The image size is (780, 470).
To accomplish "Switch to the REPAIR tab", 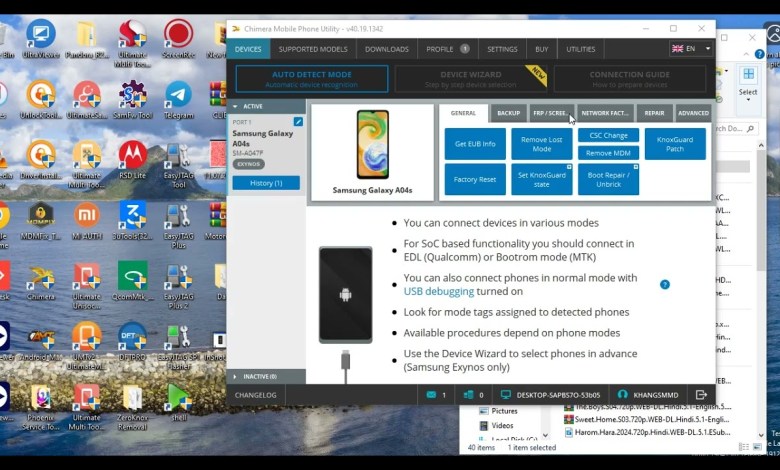I will click(654, 113).
